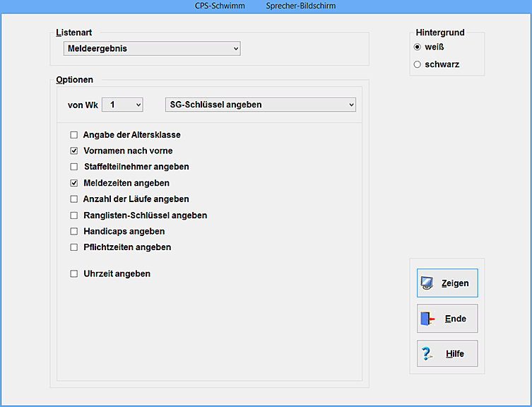
Task: Enable Pflichtzeiten angeben checkbox
Action: click(x=74, y=248)
